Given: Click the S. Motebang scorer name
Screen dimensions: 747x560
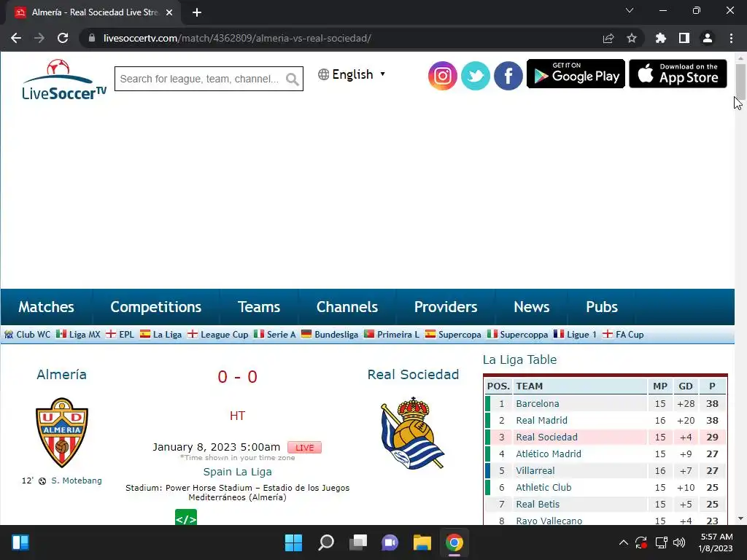Looking at the screenshot, I should tap(76, 481).
